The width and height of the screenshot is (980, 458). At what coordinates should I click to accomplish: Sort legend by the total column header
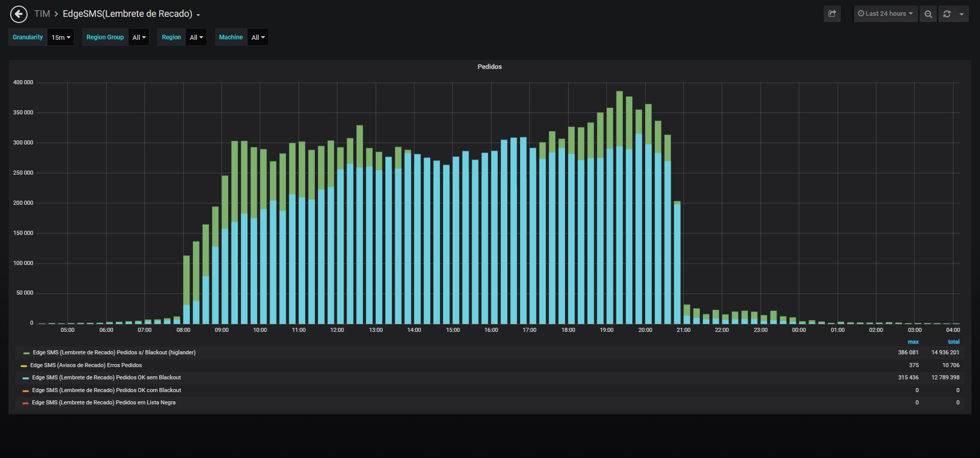(x=953, y=342)
